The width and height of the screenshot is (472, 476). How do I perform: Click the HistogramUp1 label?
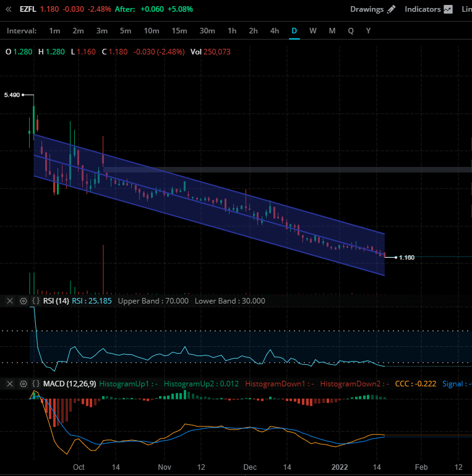pyautogui.click(x=128, y=384)
